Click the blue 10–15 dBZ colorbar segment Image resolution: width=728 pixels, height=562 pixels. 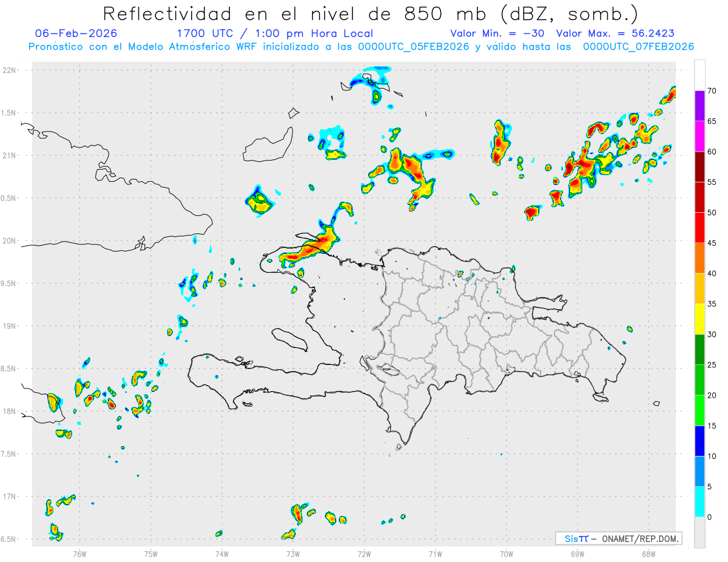pyautogui.click(x=699, y=441)
